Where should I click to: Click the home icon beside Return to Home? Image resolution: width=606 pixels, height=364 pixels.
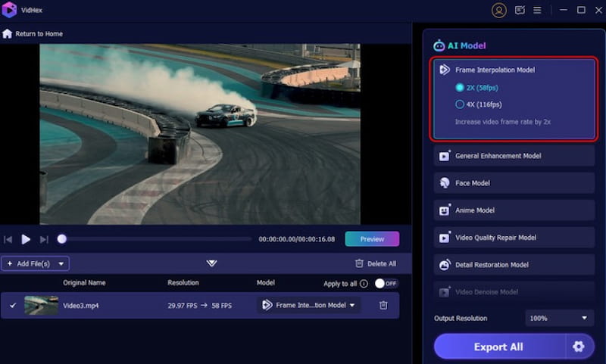(7, 33)
